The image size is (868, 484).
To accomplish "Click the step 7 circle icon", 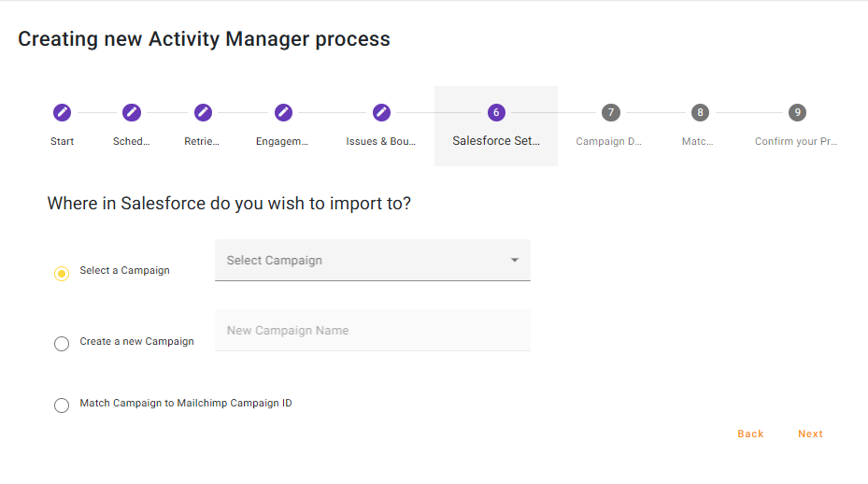I will 610,112.
